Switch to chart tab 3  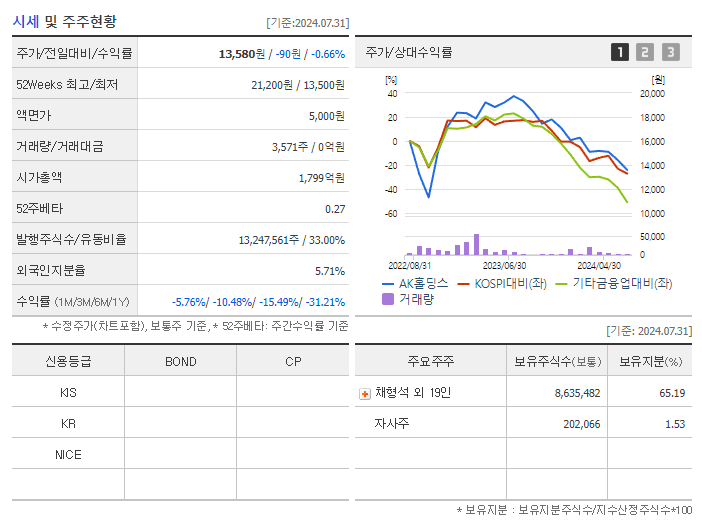click(671, 52)
